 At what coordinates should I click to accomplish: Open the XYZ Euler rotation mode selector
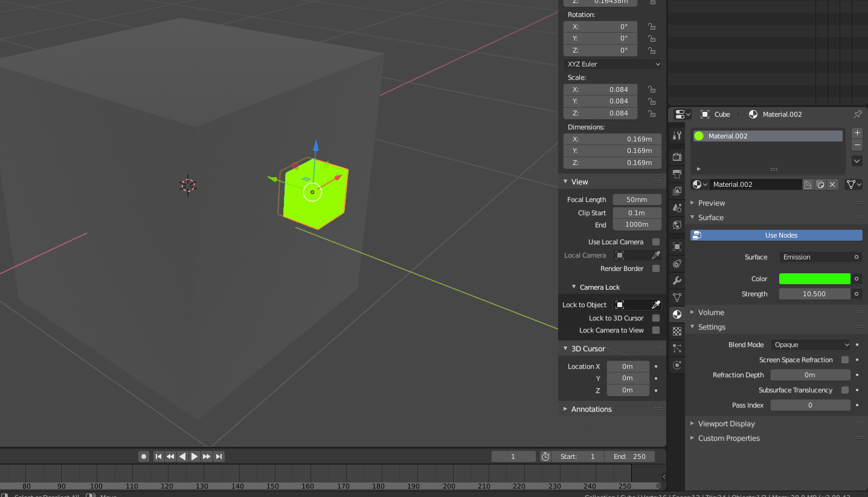coord(611,63)
